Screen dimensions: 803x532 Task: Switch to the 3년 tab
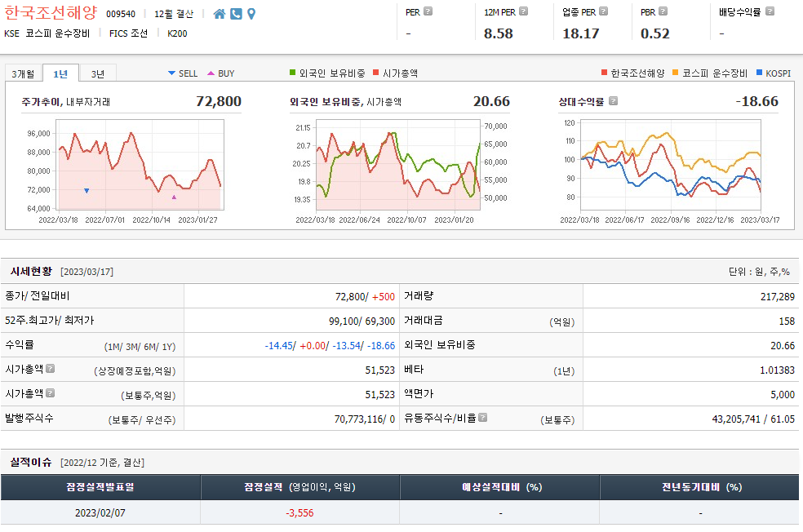(98, 73)
